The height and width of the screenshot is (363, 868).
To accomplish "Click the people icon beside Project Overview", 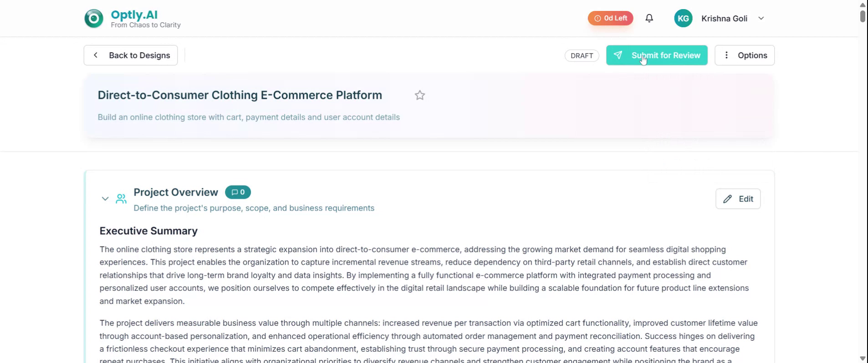I will 121,199.
